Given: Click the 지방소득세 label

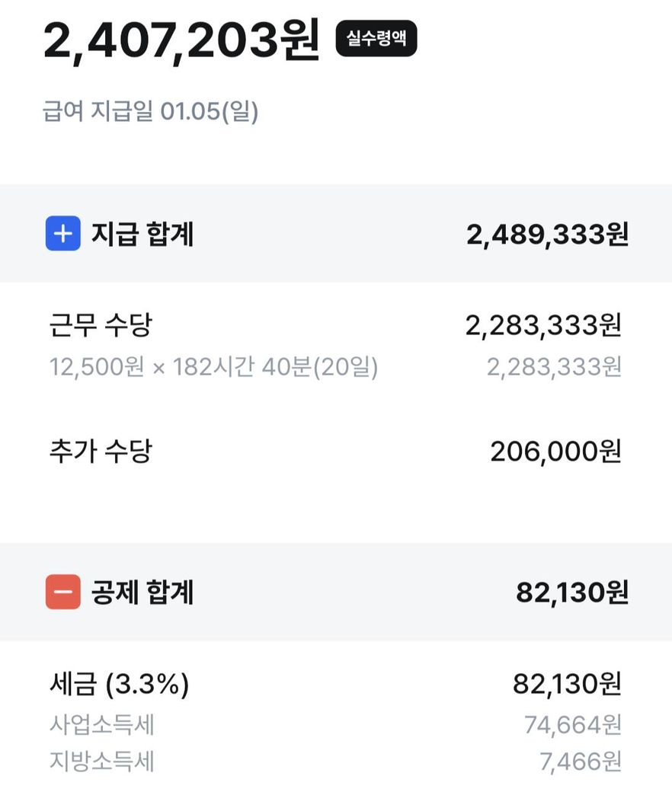Looking at the screenshot, I should click(102, 761).
